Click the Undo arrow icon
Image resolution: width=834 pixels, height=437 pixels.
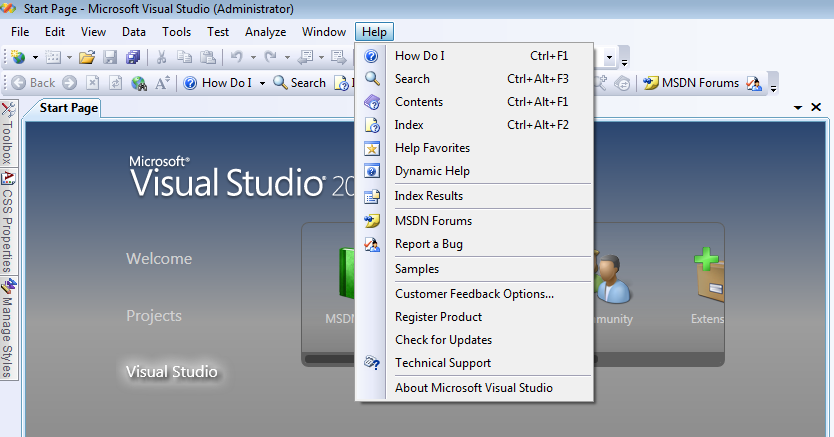pos(236,57)
